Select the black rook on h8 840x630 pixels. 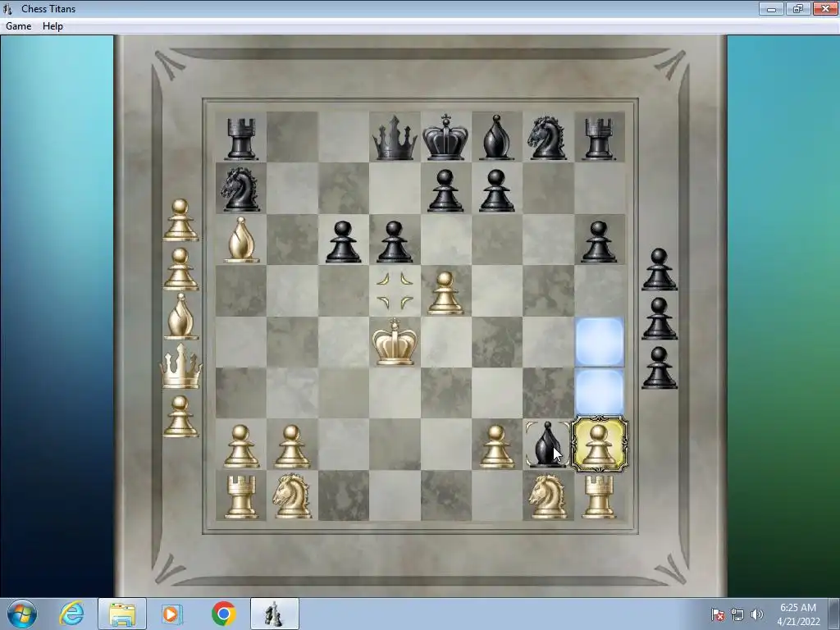click(599, 139)
